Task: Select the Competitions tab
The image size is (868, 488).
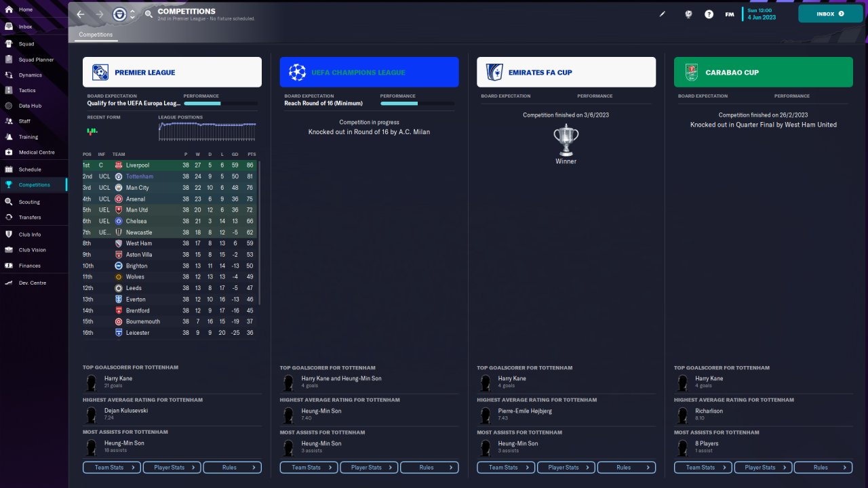Action: [96, 35]
